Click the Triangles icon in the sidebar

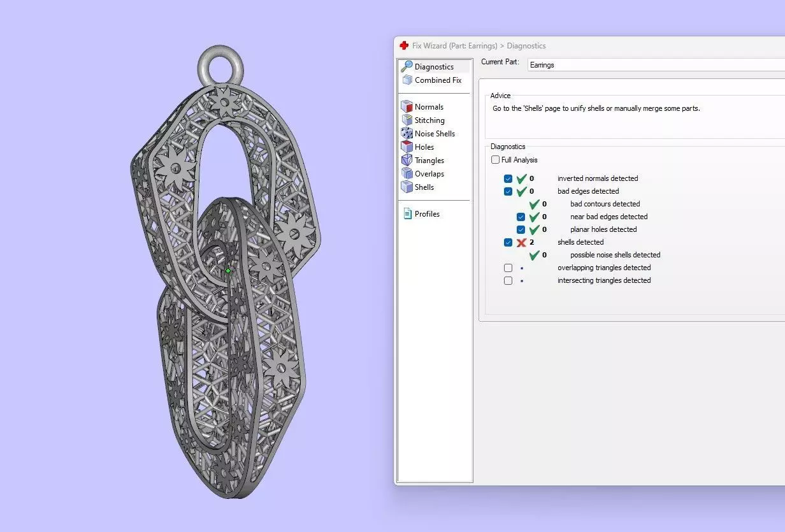(x=407, y=160)
